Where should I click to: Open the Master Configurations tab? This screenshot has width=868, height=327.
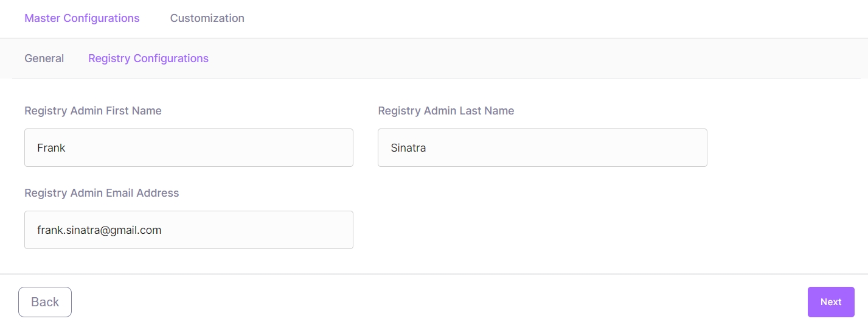[82, 18]
